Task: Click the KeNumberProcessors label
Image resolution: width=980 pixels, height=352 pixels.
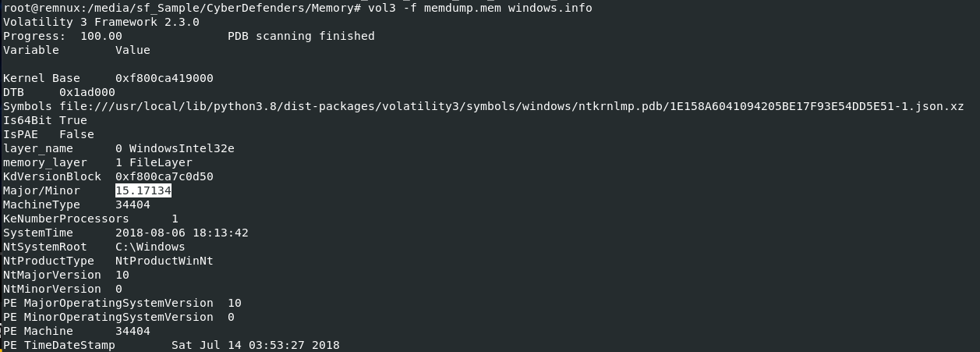Action: [65, 219]
